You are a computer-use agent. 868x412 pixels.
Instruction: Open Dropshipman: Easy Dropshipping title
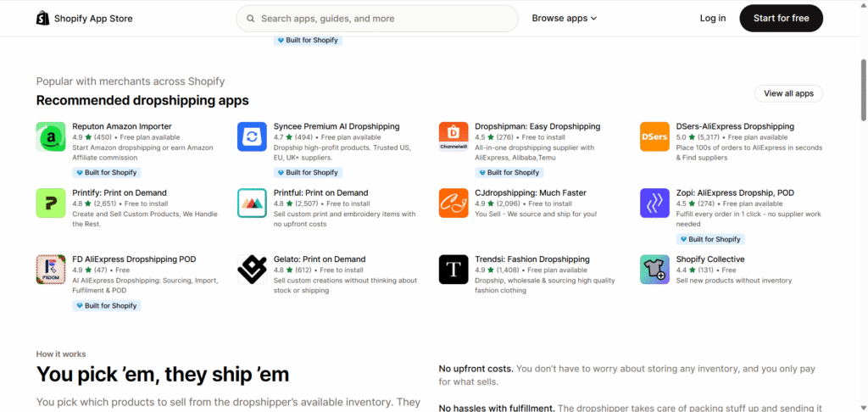tap(537, 126)
